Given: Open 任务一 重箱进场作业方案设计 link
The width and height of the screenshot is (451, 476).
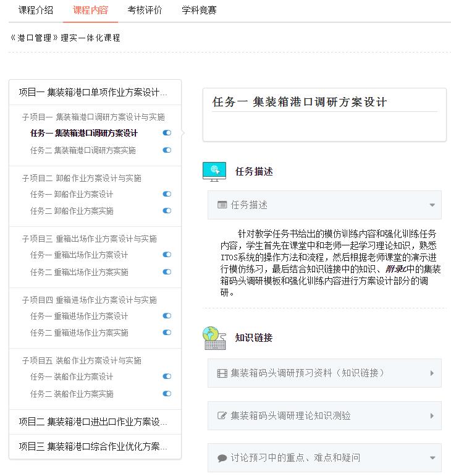Looking at the screenshot, I should [x=79, y=316].
